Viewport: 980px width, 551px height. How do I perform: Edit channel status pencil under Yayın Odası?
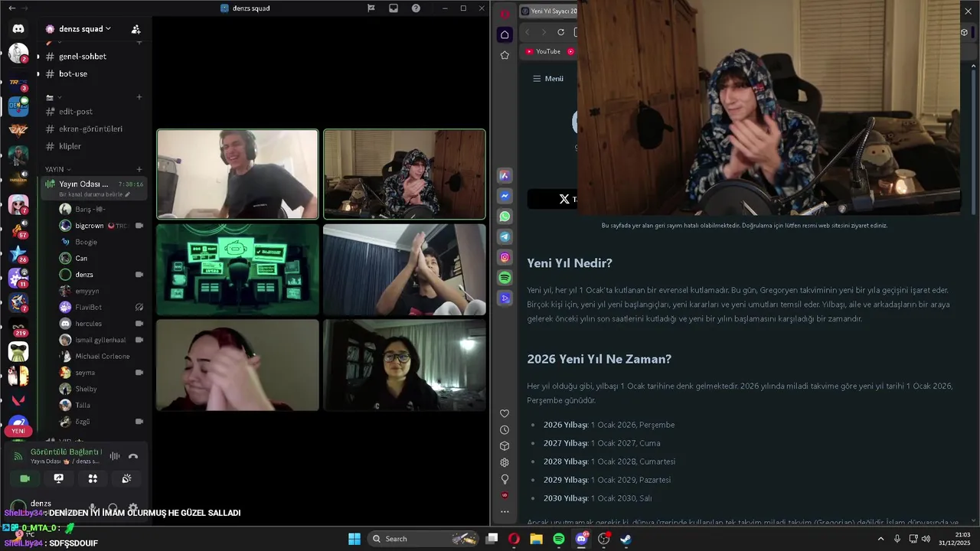pos(128,194)
